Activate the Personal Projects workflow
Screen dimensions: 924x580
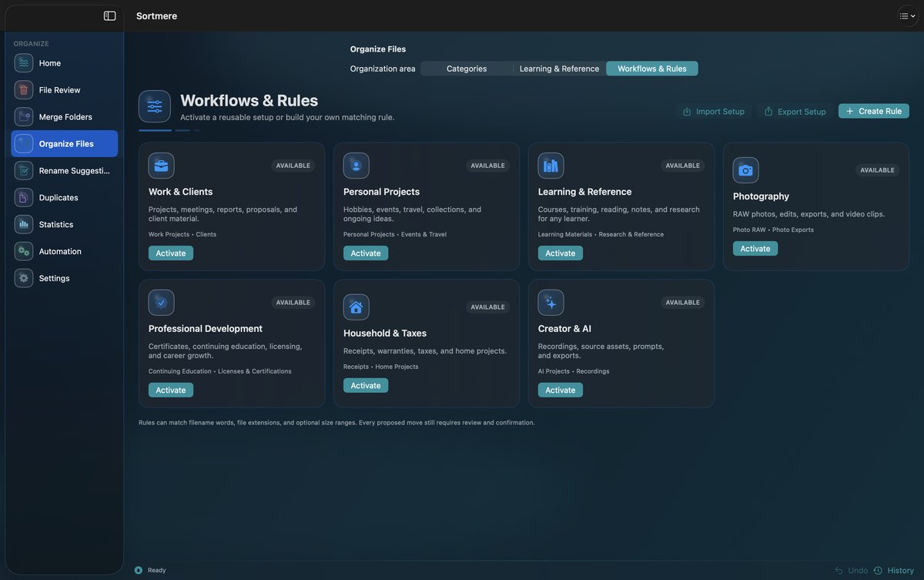366,253
